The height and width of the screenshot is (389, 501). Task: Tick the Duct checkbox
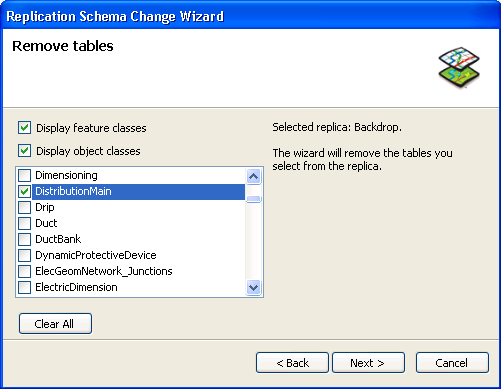click(24, 223)
